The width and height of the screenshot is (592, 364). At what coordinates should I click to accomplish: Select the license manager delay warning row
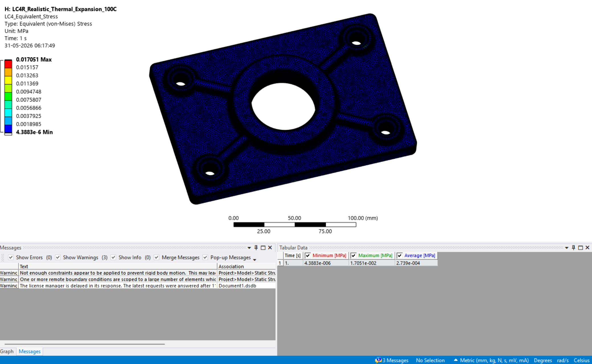point(138,286)
